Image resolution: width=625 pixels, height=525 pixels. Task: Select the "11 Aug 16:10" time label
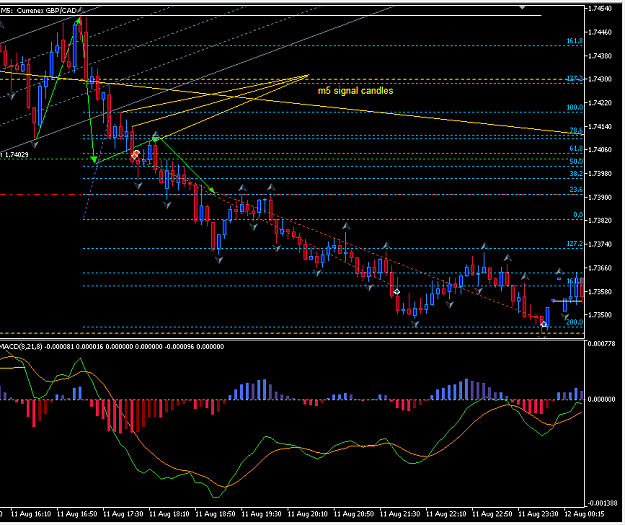point(31,514)
